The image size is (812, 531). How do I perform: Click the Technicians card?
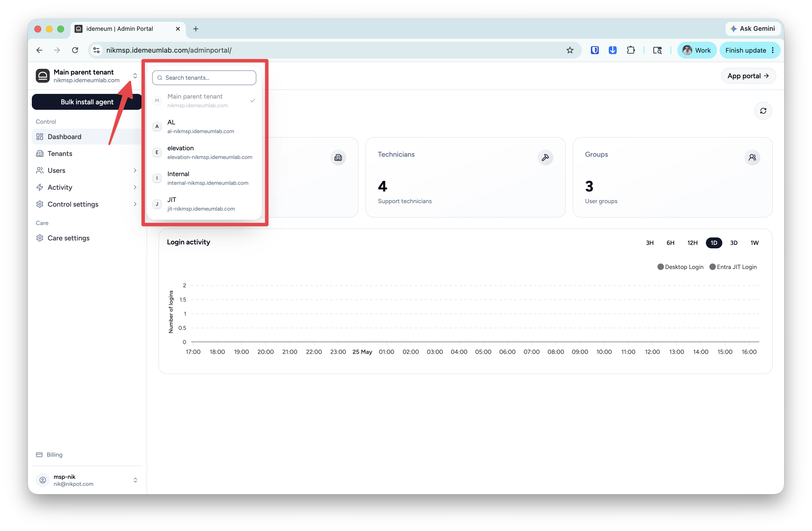tap(465, 177)
